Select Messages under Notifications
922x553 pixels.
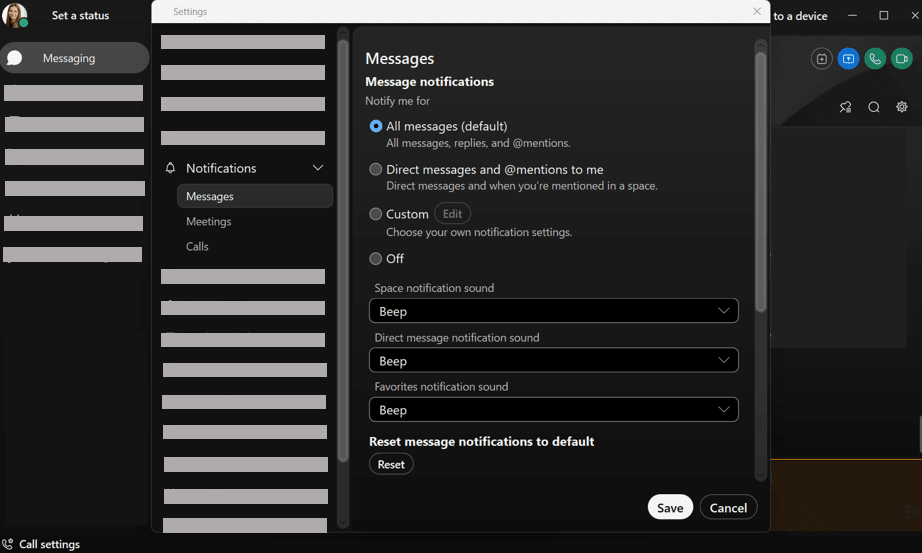(x=255, y=196)
